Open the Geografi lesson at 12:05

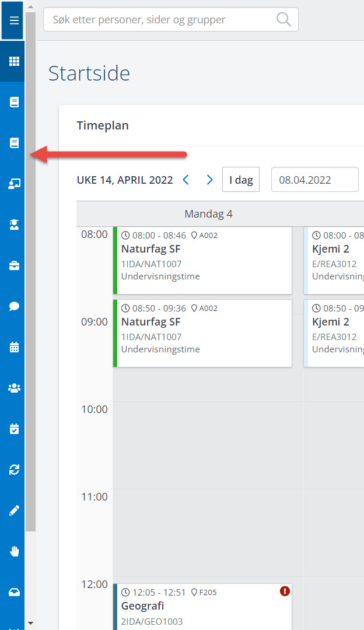(202, 607)
